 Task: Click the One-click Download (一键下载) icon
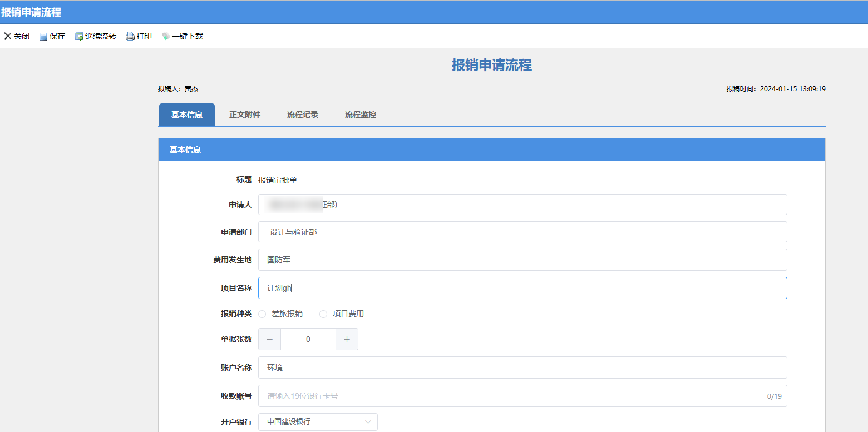(x=165, y=37)
